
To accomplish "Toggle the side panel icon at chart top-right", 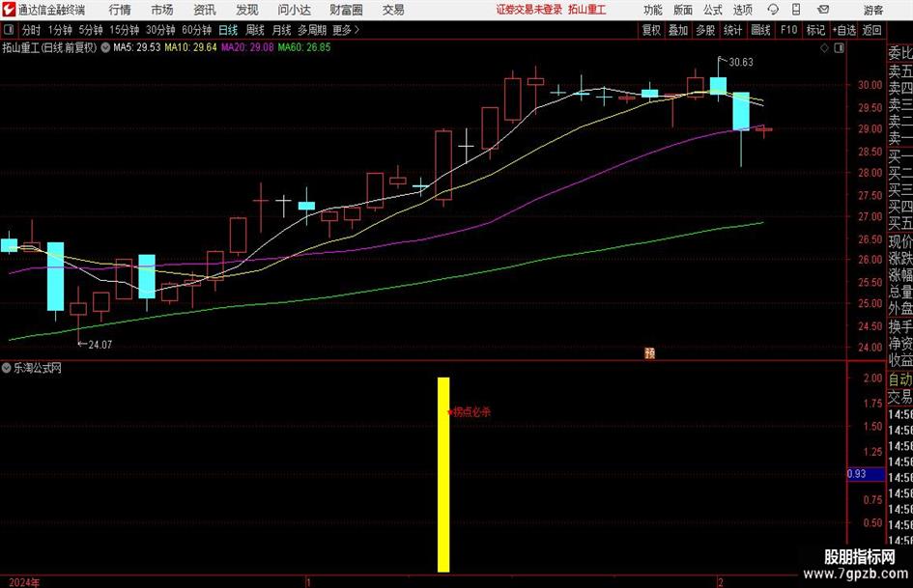I will [x=839, y=48].
